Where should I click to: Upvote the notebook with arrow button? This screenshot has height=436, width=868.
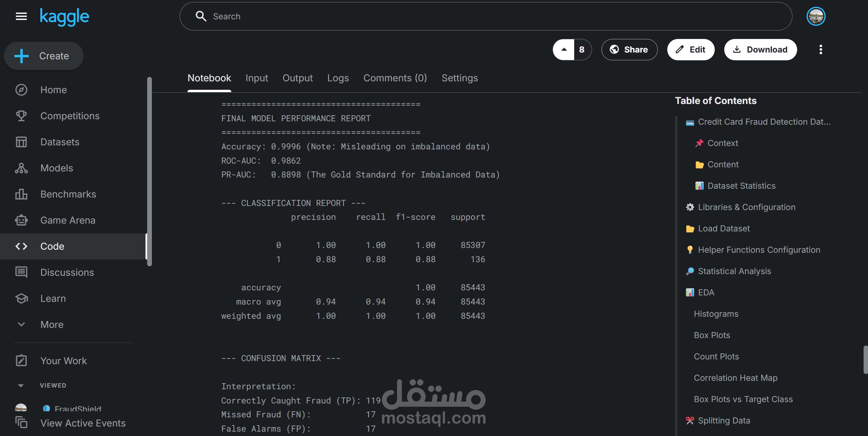click(x=564, y=50)
